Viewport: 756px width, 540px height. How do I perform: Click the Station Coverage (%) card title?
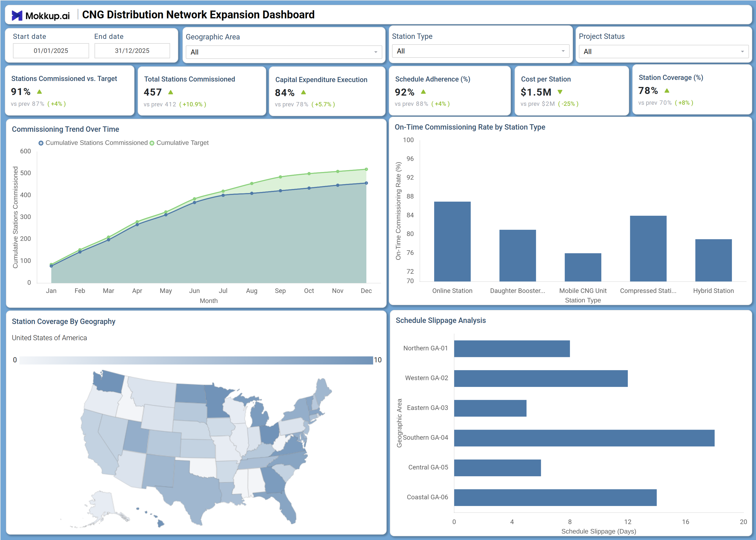click(671, 77)
